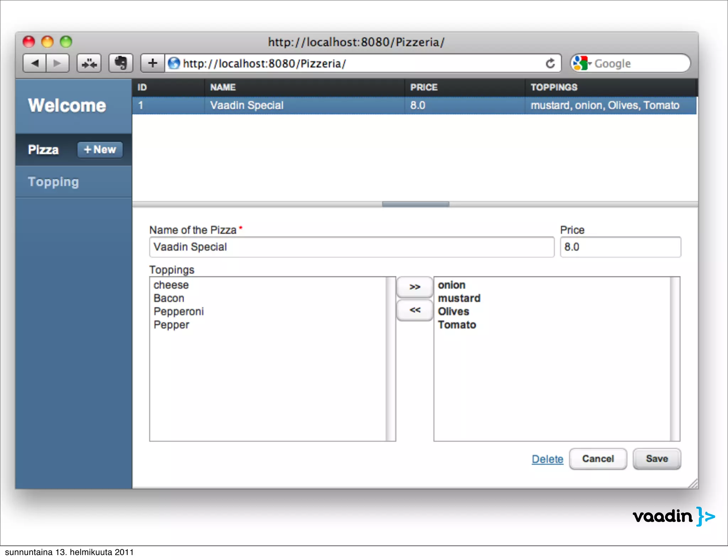
Task: Click the bookmarks toolbar icon with arrows
Action: pos(89,63)
